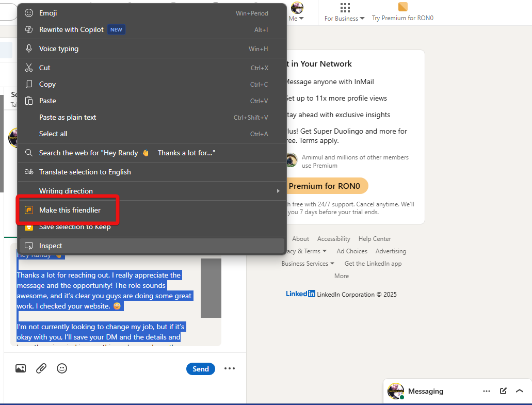The width and height of the screenshot is (532, 405).
Task: Click Try Premium for RON0 link
Action: point(402,18)
